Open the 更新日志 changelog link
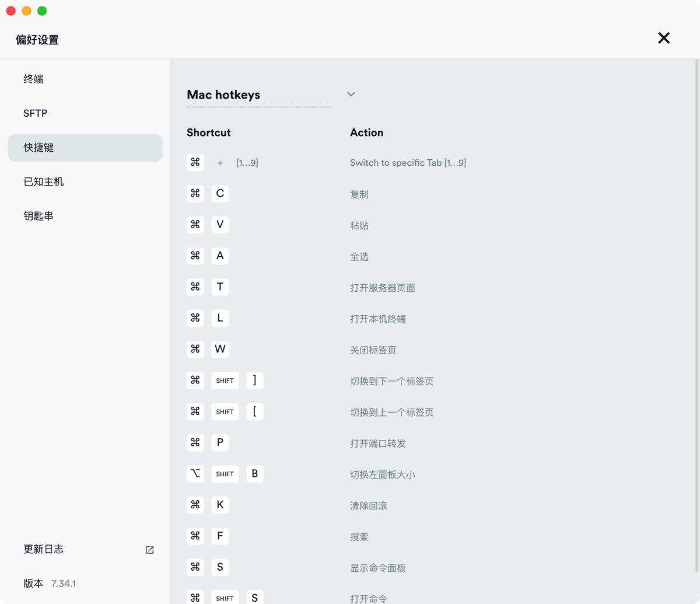Viewport: 700px width, 604px height. (x=44, y=549)
